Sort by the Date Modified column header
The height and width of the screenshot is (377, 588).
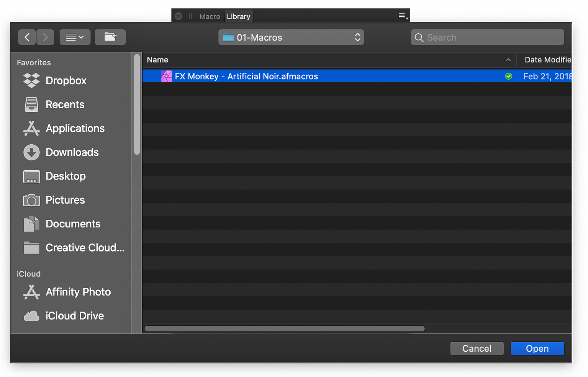(x=548, y=60)
